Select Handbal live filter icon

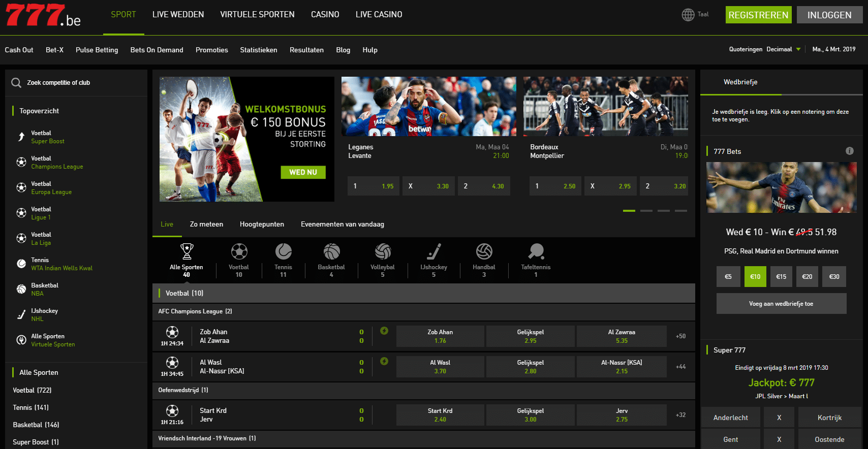pyautogui.click(x=484, y=251)
